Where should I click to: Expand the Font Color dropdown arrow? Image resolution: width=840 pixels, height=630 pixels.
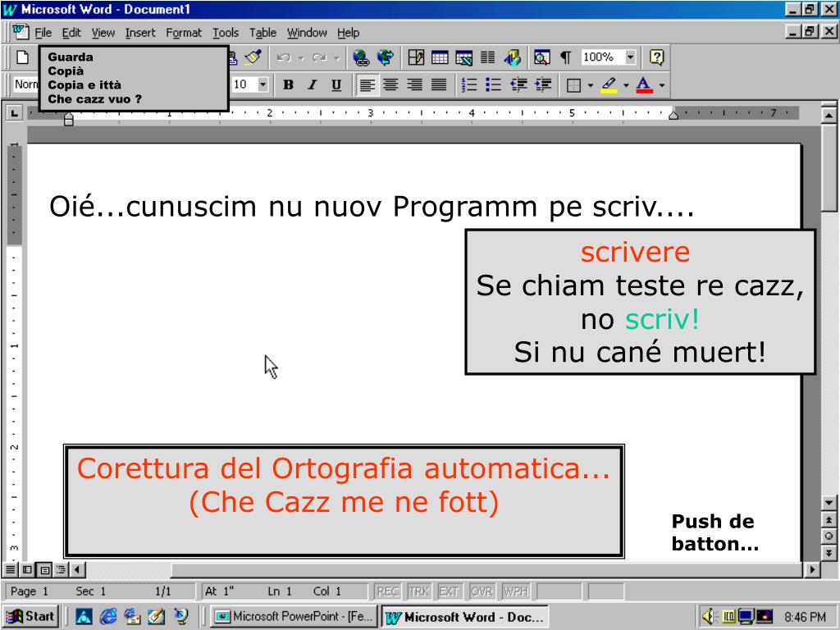tap(662, 85)
